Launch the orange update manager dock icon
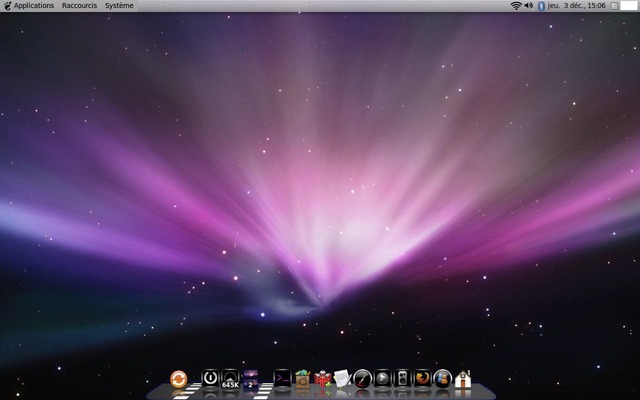This screenshot has width=640, height=400. click(179, 378)
